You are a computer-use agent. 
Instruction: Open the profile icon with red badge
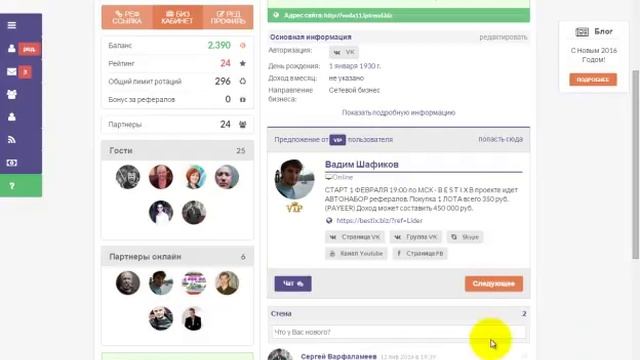[x=12, y=49]
